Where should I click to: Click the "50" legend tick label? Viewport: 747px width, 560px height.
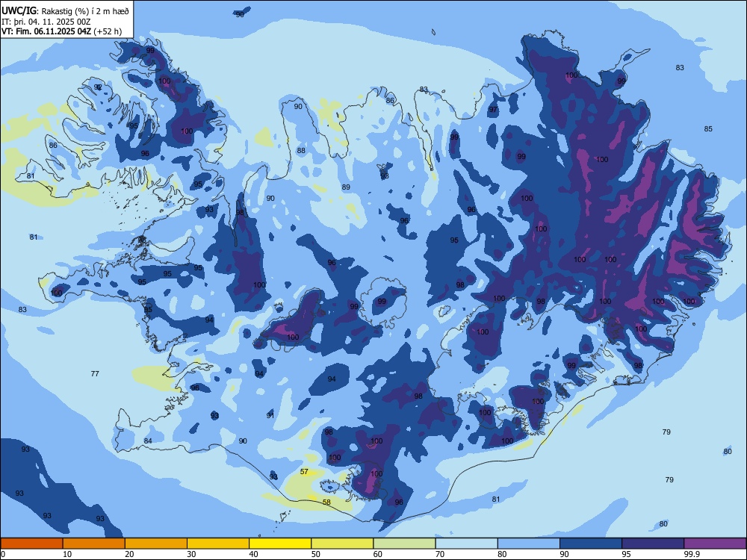click(x=315, y=554)
